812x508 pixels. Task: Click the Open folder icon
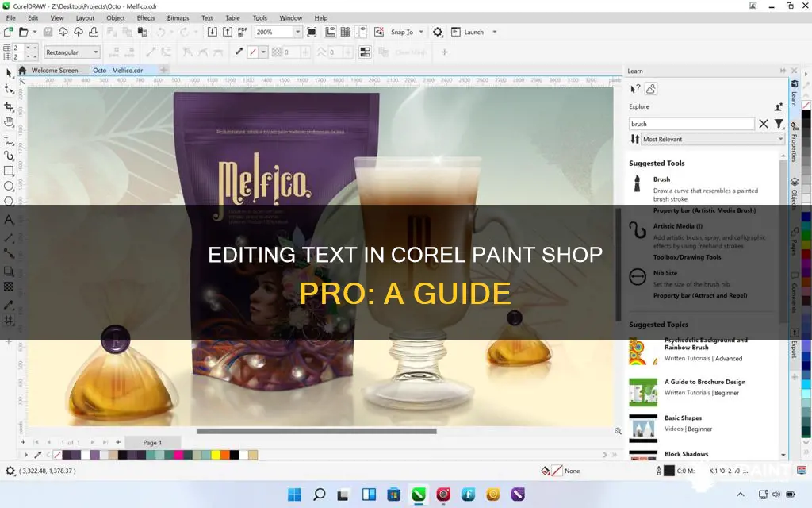pyautogui.click(x=23, y=32)
